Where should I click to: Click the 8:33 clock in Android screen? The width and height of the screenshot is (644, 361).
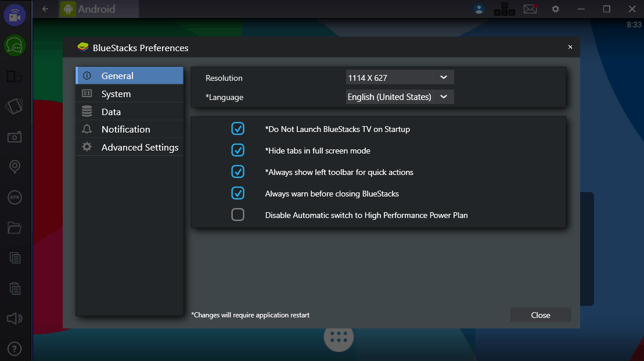[x=634, y=24]
